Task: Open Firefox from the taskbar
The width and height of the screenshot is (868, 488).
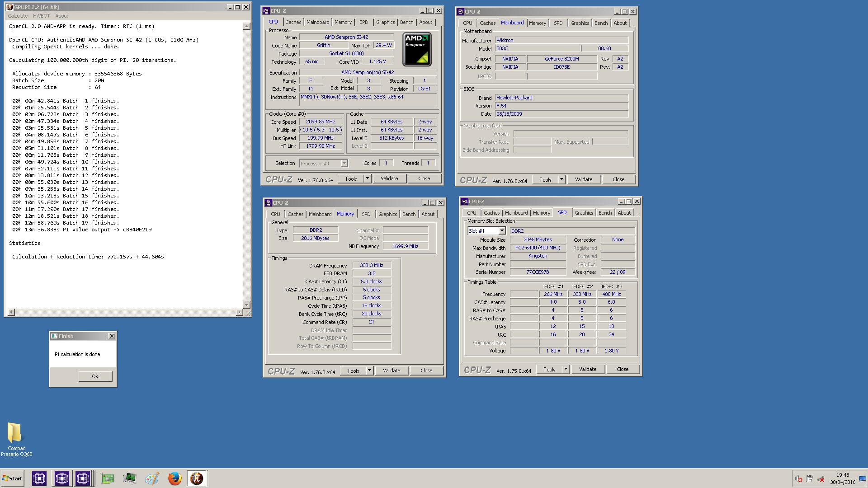Action: (175, 479)
